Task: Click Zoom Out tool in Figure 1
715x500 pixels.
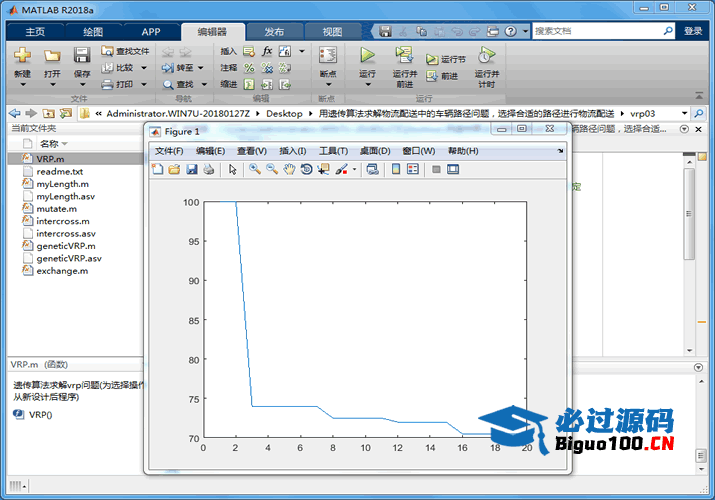Action: [272, 170]
